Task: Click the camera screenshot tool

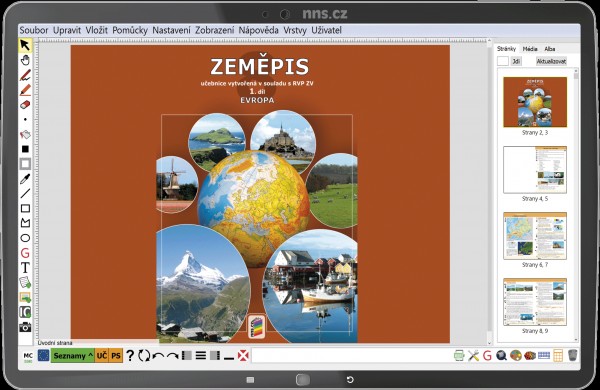Action: (x=25, y=327)
